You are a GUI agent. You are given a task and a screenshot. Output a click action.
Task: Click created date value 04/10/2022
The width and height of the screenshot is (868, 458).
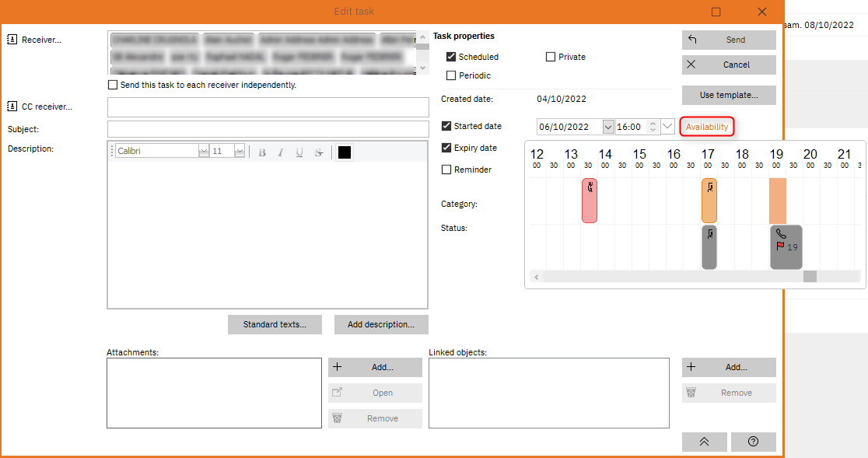point(562,99)
